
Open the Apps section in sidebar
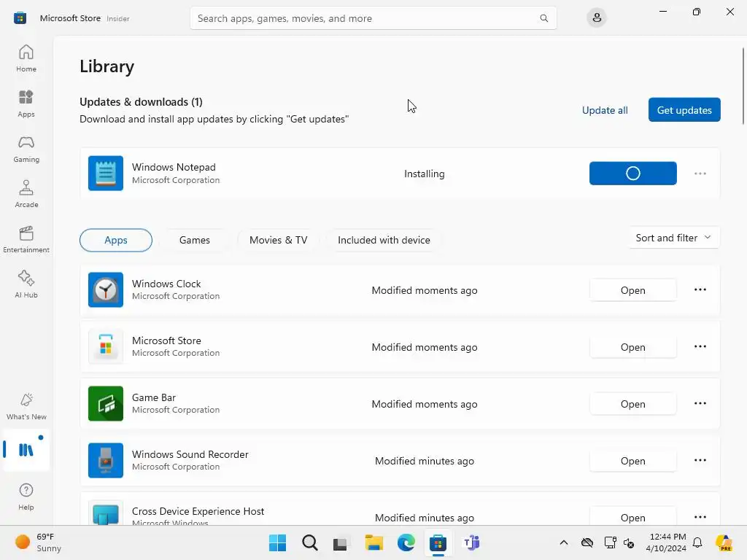[x=26, y=104]
